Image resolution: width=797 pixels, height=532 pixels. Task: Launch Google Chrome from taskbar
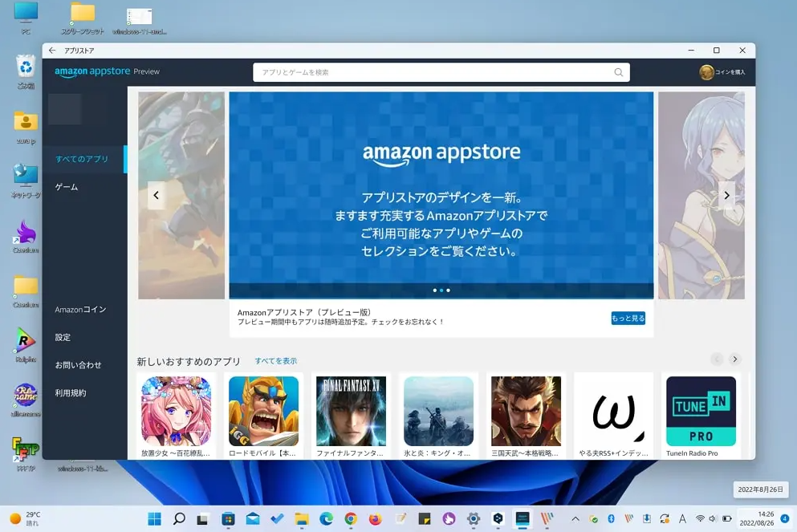click(351, 519)
